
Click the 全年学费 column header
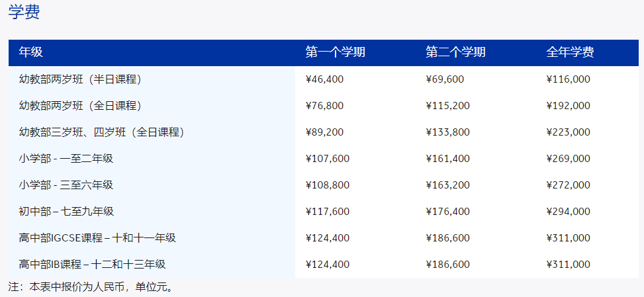570,52
